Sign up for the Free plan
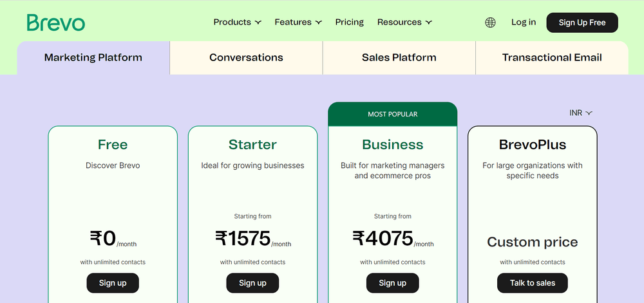644x303 pixels. [x=113, y=283]
